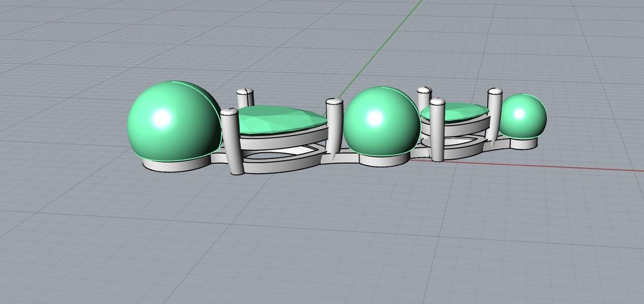644x304 pixels.
Task: Select the tapered prong beside the smallest sphere
Action: pos(495,116)
